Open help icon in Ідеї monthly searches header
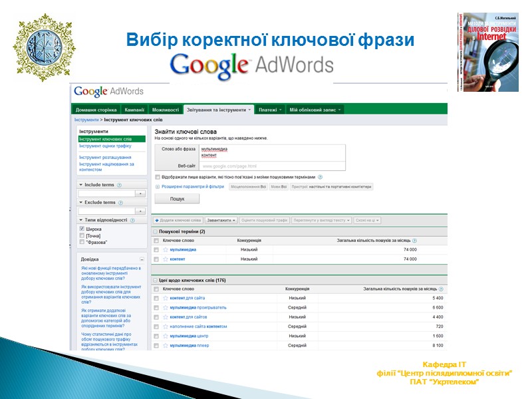Screen dimensions: 532x399 pos(441,289)
